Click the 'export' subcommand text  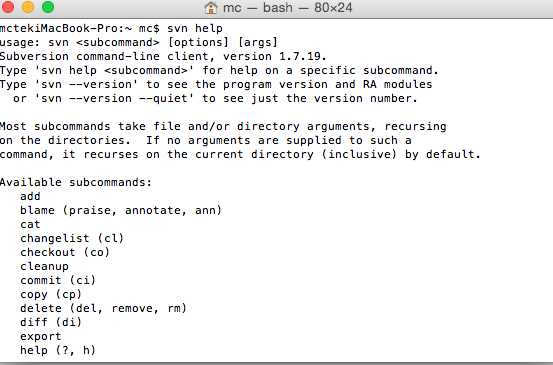(41, 336)
